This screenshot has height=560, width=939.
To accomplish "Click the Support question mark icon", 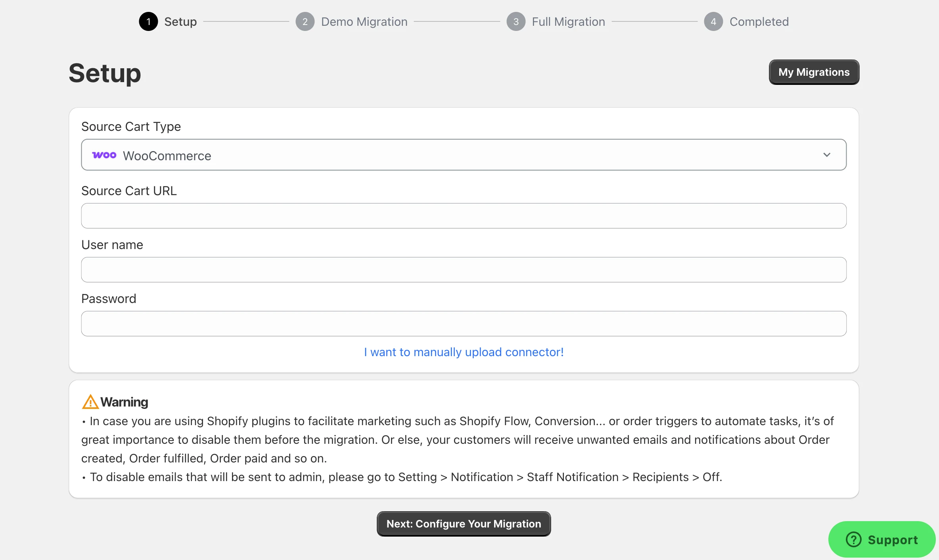I will click(x=854, y=539).
